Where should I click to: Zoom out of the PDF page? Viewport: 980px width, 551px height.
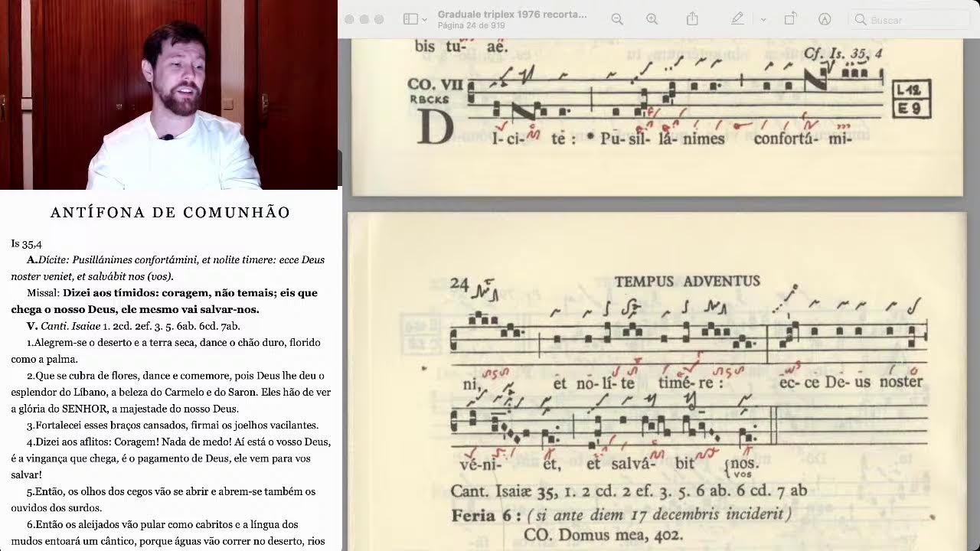coord(617,19)
